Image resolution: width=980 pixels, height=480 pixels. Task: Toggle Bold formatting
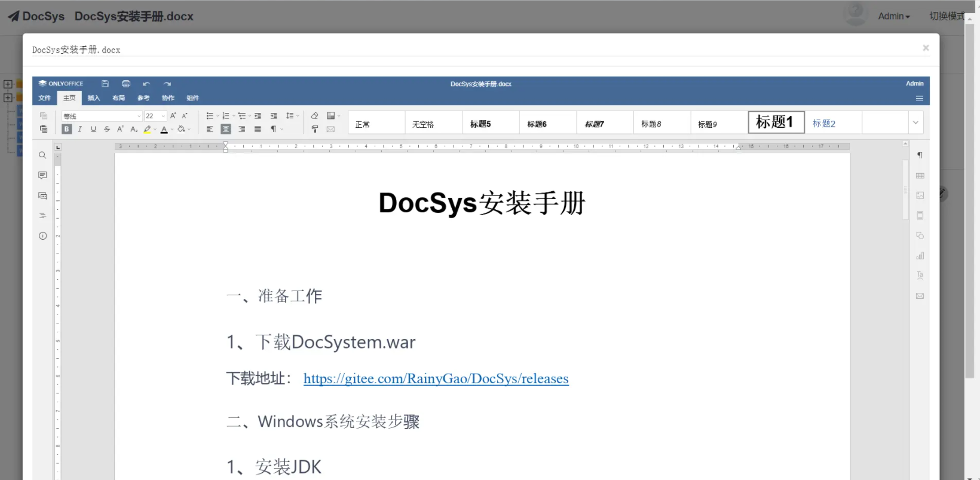66,129
